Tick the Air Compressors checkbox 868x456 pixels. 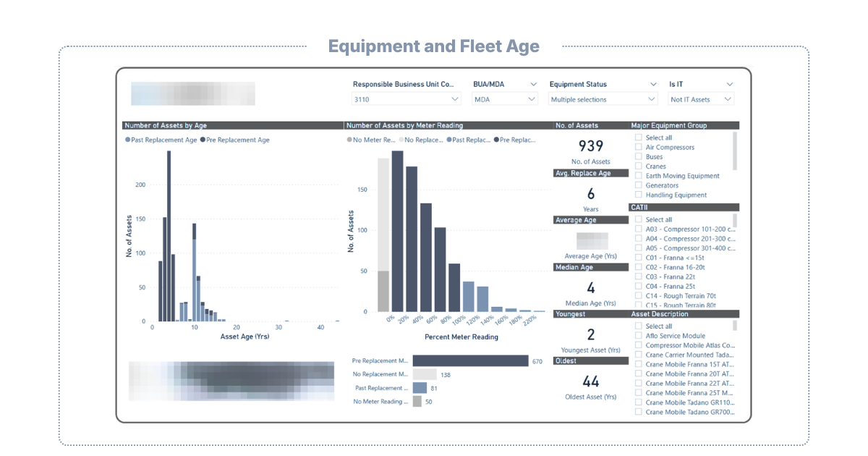[639, 147]
